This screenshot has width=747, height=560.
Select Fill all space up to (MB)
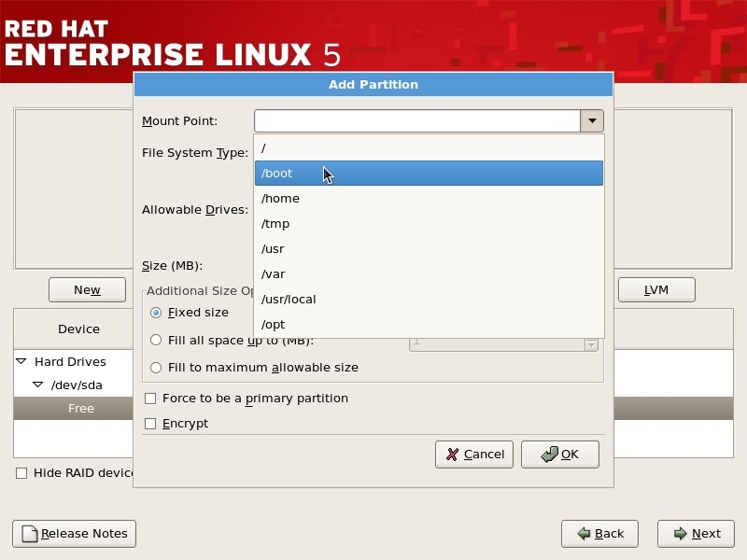[x=156, y=340]
